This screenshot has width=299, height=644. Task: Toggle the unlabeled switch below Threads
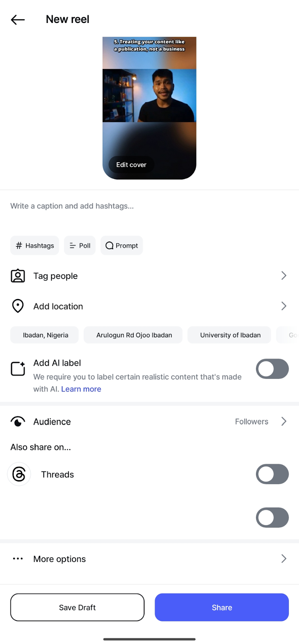(272, 518)
